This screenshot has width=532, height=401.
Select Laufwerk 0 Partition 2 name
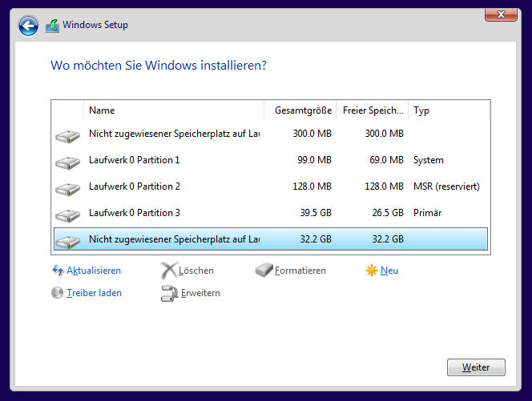[x=135, y=186]
